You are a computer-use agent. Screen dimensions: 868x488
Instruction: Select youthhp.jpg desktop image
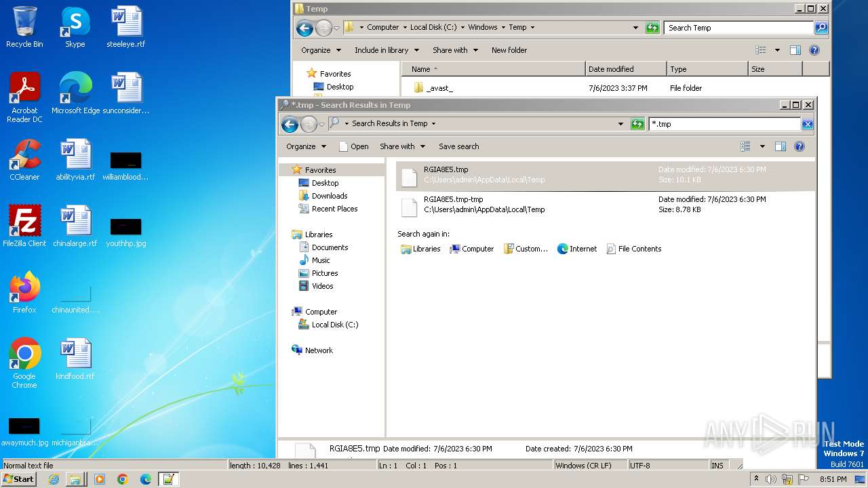(126, 233)
